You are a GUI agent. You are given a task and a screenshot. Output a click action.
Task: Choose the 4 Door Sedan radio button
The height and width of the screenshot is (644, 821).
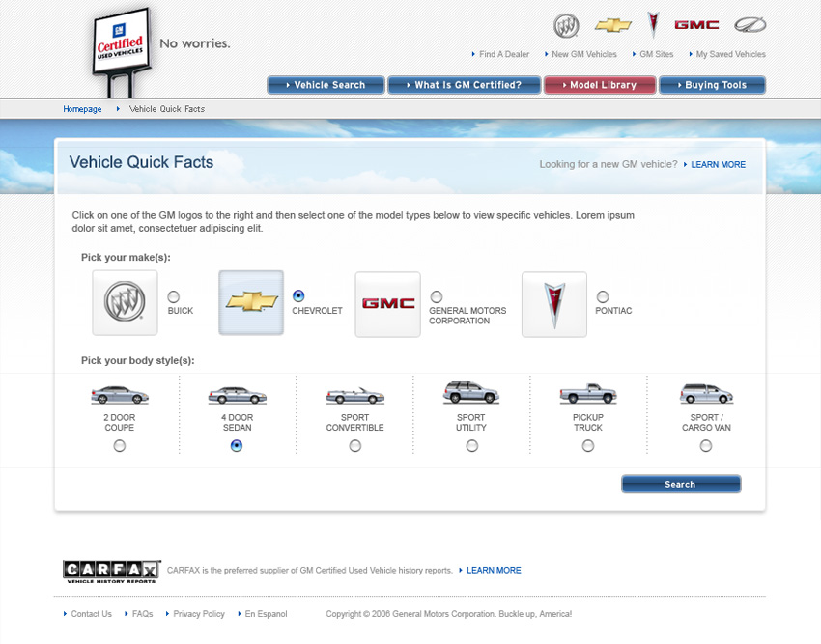tap(237, 445)
